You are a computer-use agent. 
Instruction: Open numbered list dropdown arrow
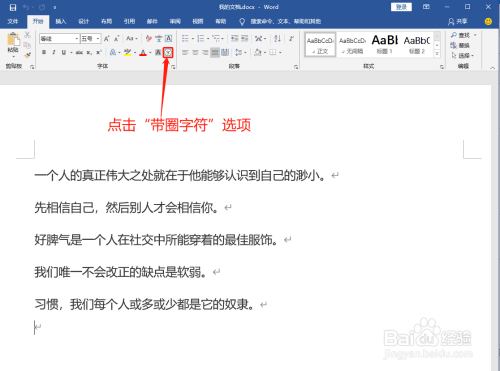pos(208,39)
